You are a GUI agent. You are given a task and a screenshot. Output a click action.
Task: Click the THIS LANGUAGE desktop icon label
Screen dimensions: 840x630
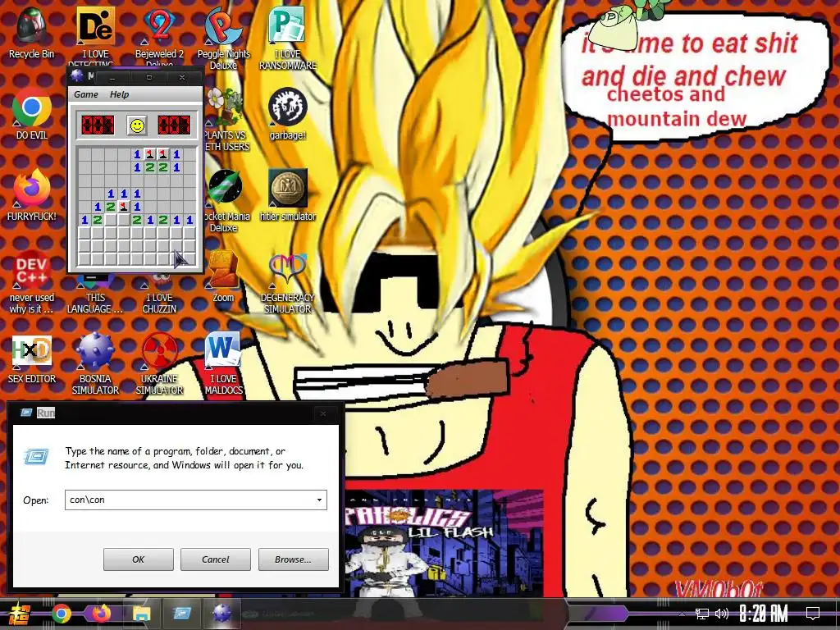click(95, 304)
